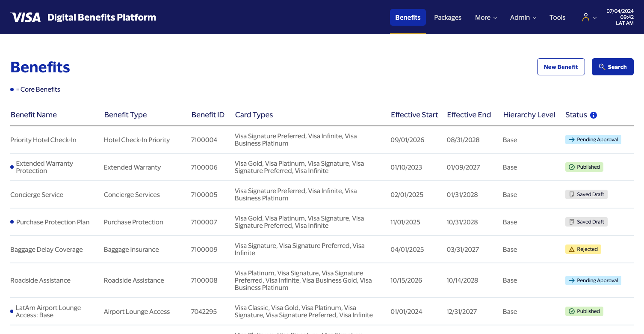Expand the Admin dropdown menu
Image resolution: width=644 pixels, height=334 pixels.
pos(523,18)
